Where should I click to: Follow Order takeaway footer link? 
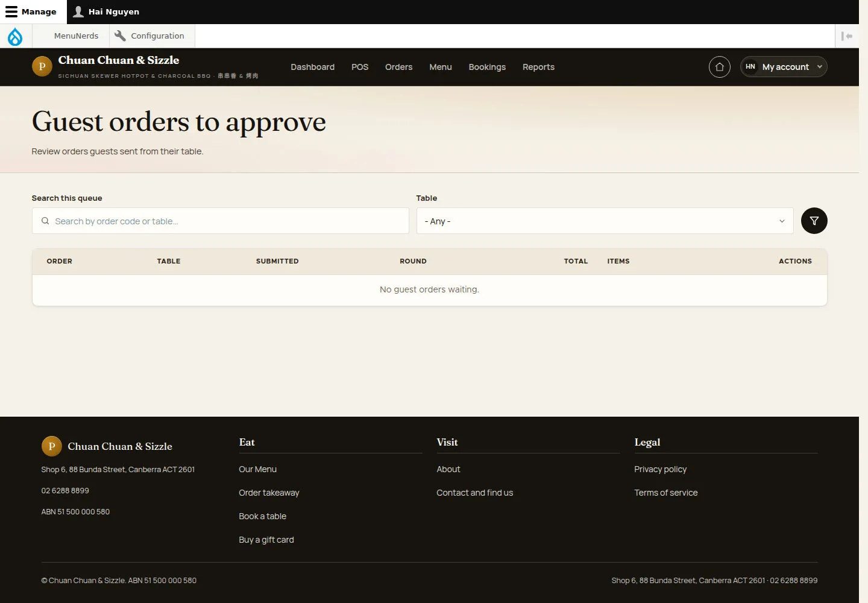[269, 493]
